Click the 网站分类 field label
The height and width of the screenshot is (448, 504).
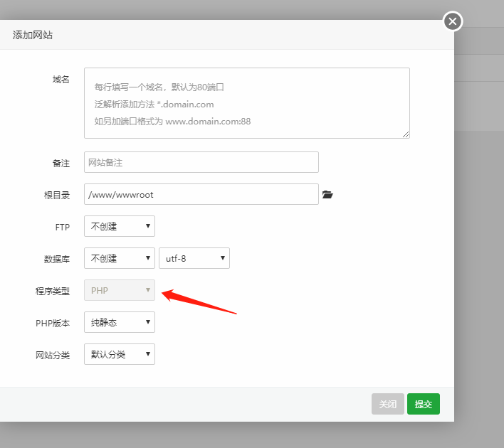[53, 355]
